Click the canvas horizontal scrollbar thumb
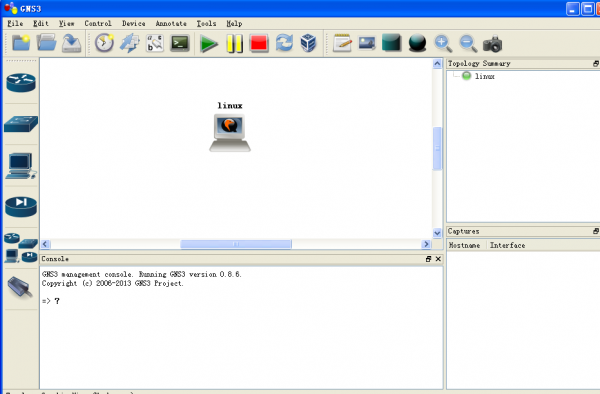Viewport: 600px width, 394px height. (x=236, y=244)
